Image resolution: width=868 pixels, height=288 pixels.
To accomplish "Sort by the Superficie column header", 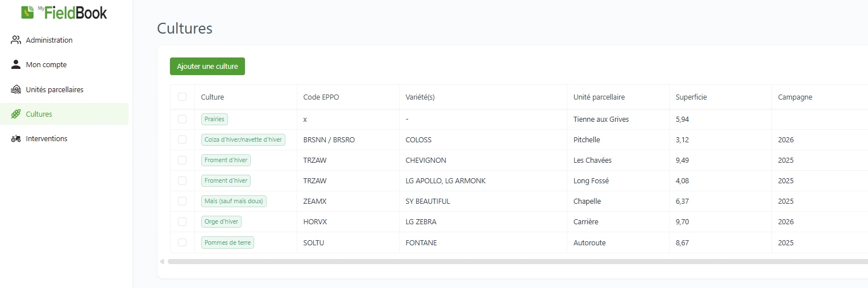I will pos(691,97).
